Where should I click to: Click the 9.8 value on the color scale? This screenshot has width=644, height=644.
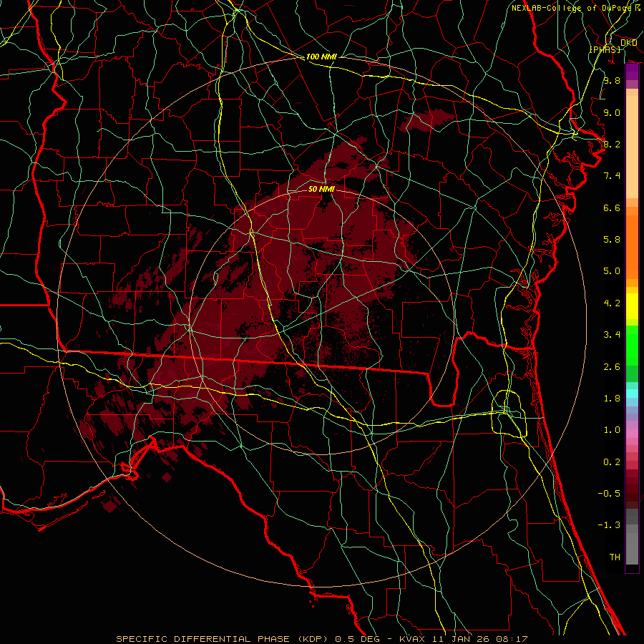[x=612, y=80]
